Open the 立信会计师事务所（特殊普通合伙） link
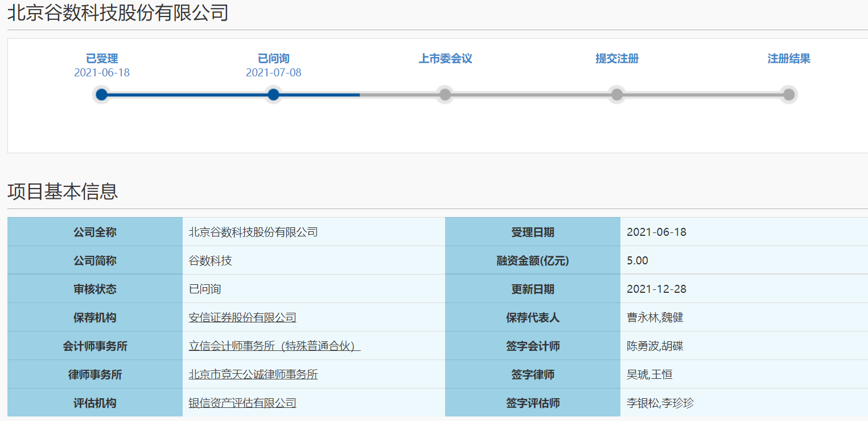Screen dimensions: 868x421 tap(275, 346)
